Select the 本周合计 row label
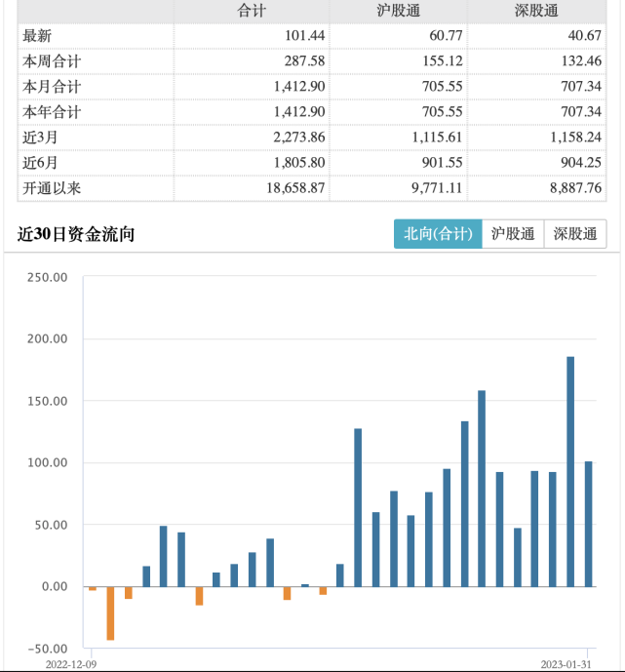625x672 pixels. 52,61
